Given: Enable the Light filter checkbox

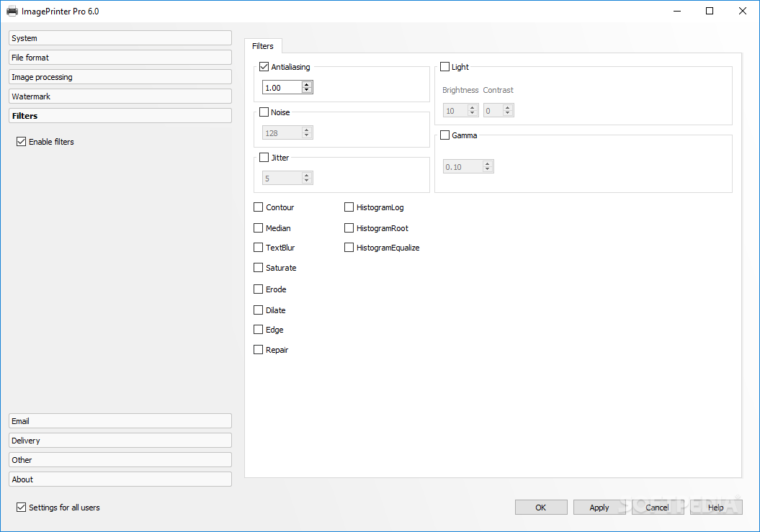Looking at the screenshot, I should coord(445,67).
